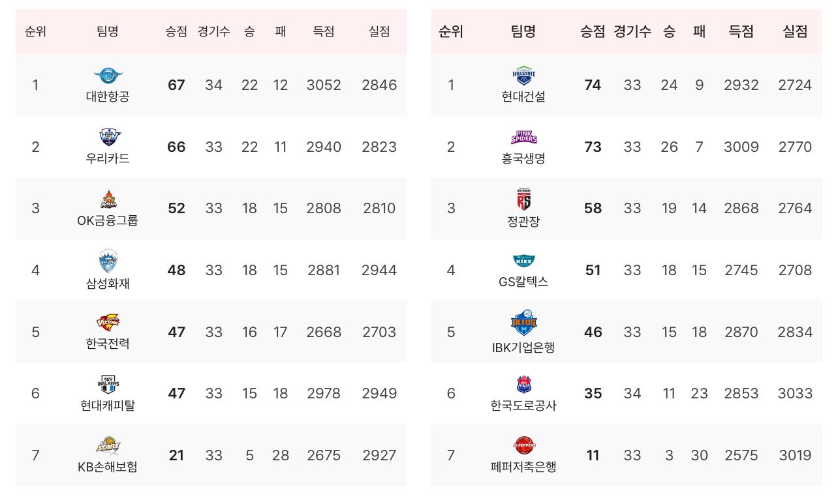Click the 한국전력 Vixtorm logo
Viewport: 838px width, 504px height.
(x=108, y=322)
